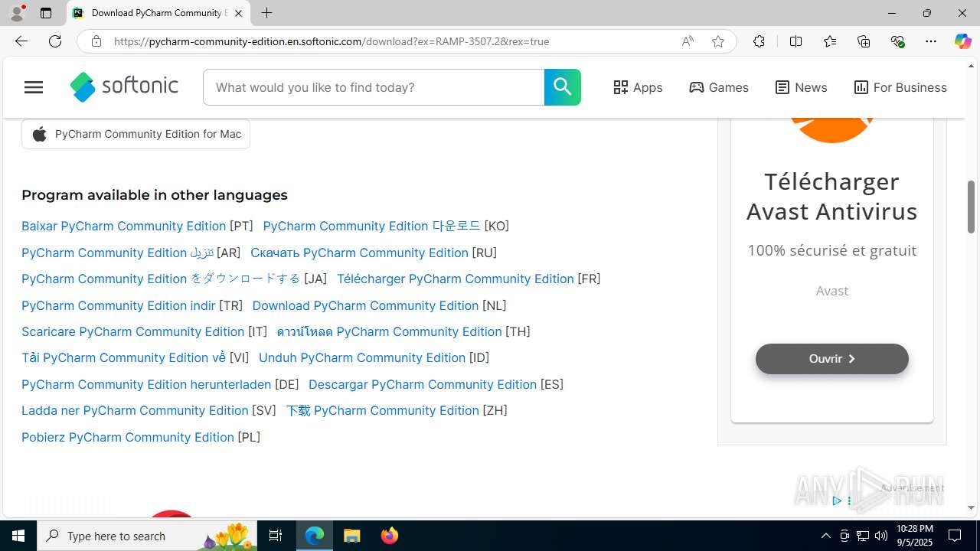Open the Apps section
The image size is (980, 551).
[638, 87]
